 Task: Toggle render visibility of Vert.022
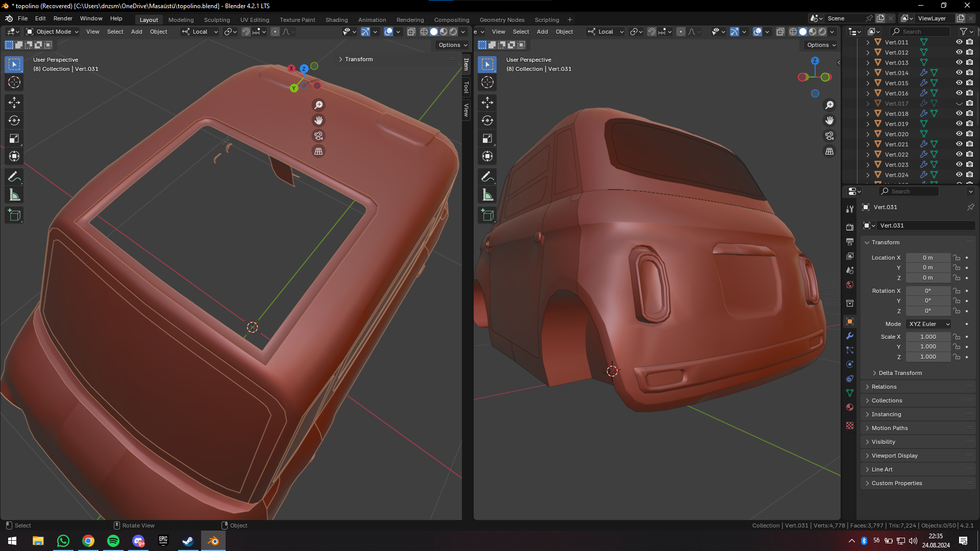[969, 154]
